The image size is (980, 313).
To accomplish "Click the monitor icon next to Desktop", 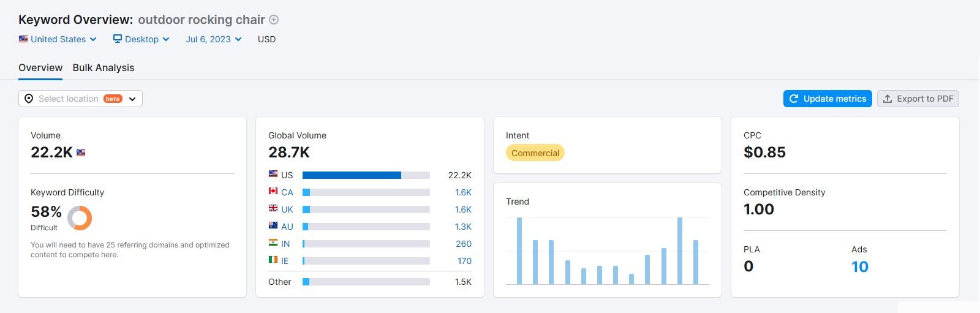I will (118, 39).
